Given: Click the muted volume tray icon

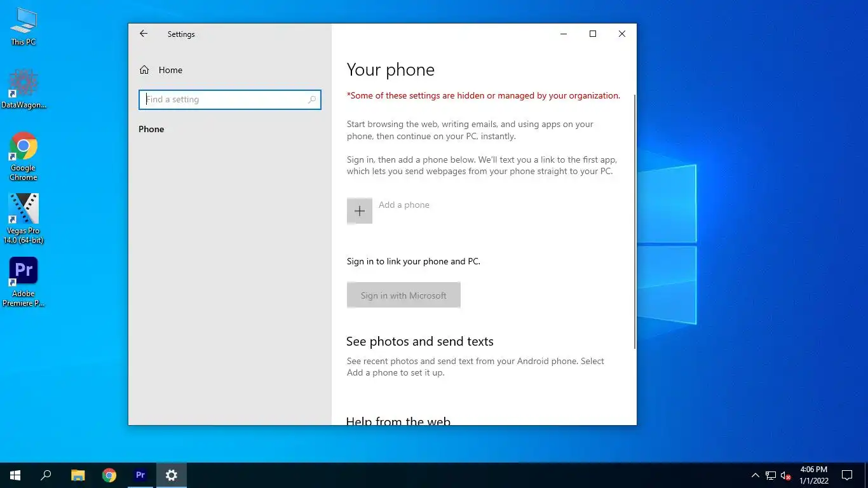Looking at the screenshot, I should 786,475.
